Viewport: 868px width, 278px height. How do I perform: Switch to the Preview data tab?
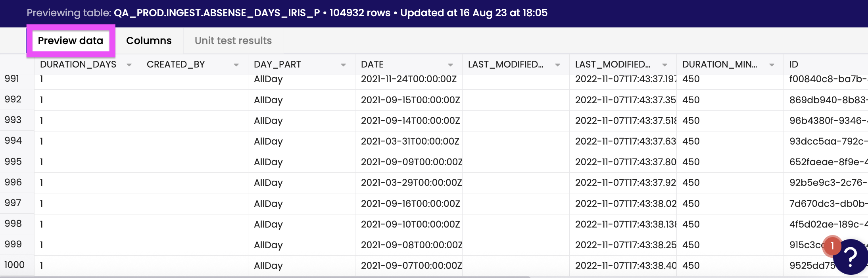point(71,41)
